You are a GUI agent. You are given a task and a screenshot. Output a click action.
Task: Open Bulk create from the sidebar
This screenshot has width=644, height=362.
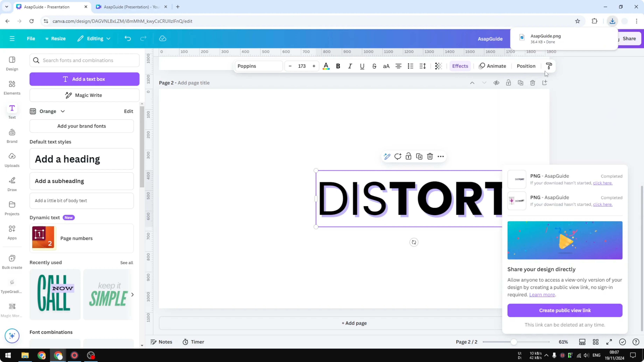(x=12, y=261)
